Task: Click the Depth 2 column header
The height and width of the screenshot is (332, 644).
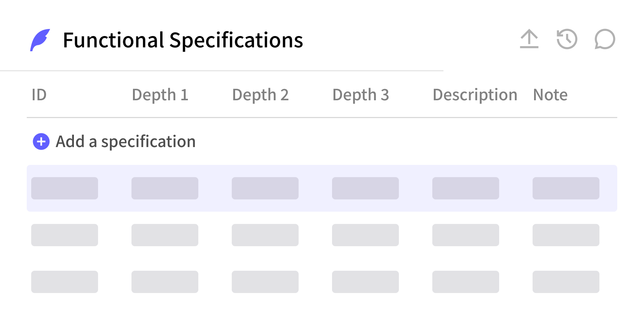Action: click(x=260, y=95)
